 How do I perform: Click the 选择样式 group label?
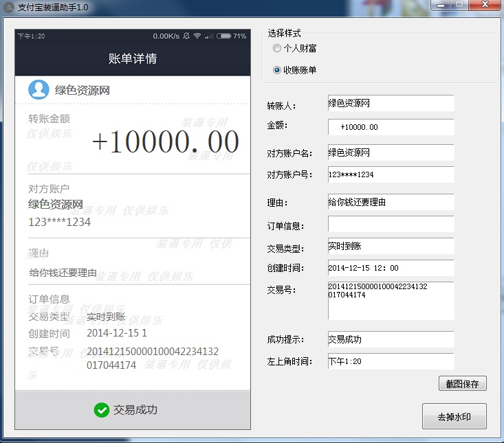(284, 33)
